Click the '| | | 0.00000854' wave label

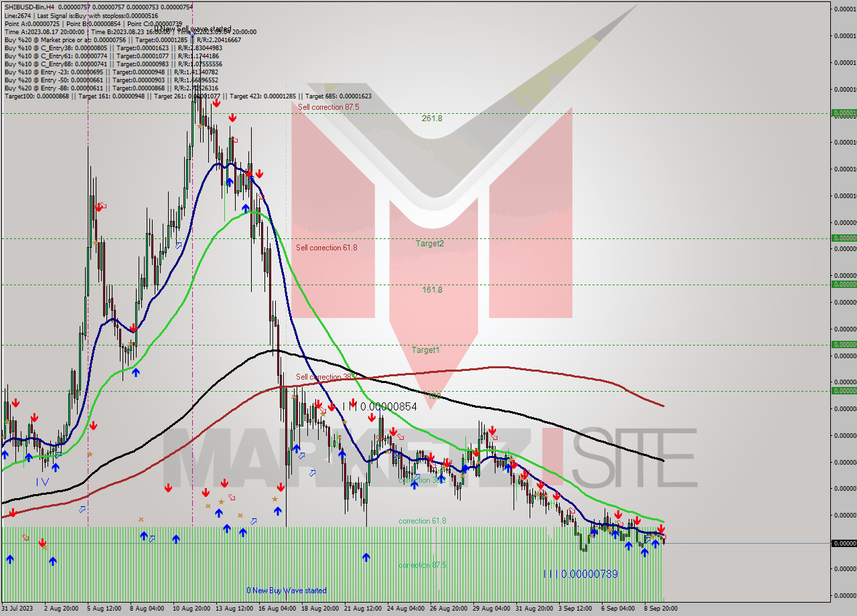(380, 406)
